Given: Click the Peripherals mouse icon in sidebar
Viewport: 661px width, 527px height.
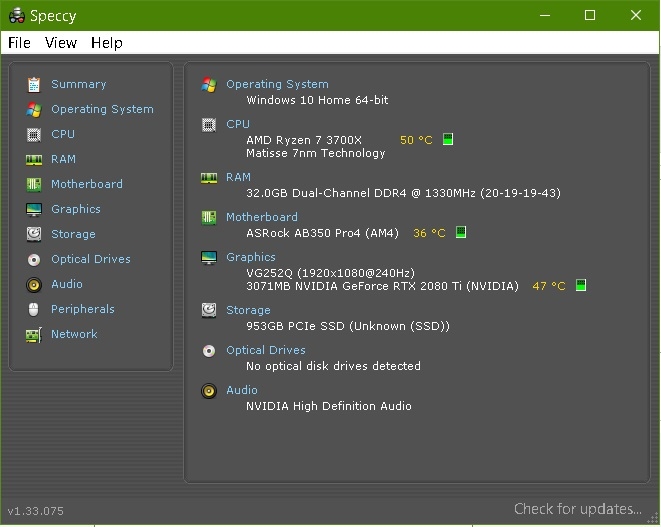Looking at the screenshot, I should pos(34,309).
